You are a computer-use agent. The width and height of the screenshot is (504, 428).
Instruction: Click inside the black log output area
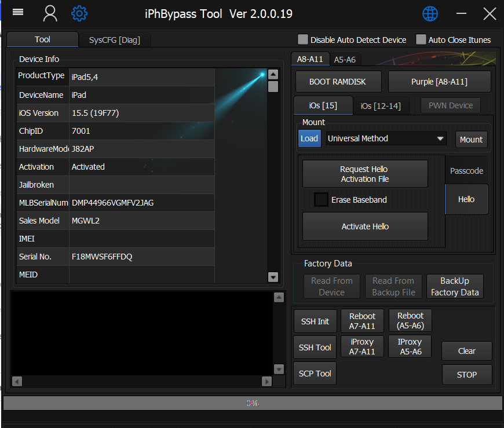point(141,333)
